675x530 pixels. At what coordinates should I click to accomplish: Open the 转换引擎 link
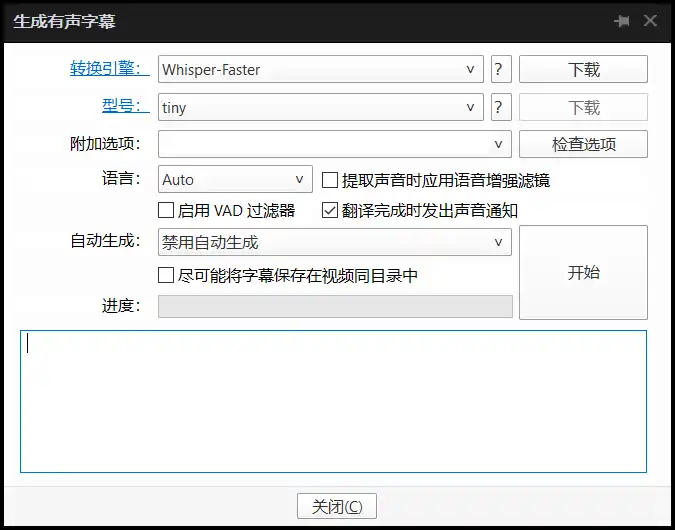click(x=110, y=69)
